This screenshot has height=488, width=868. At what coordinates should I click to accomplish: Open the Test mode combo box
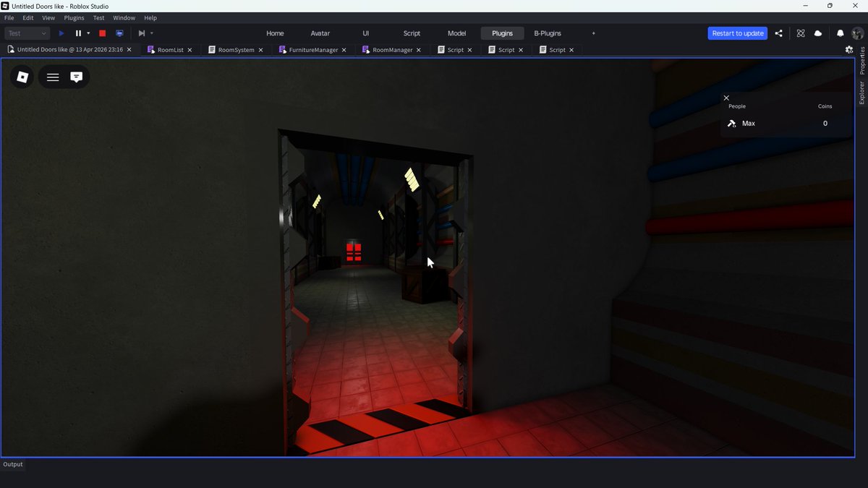(27, 33)
